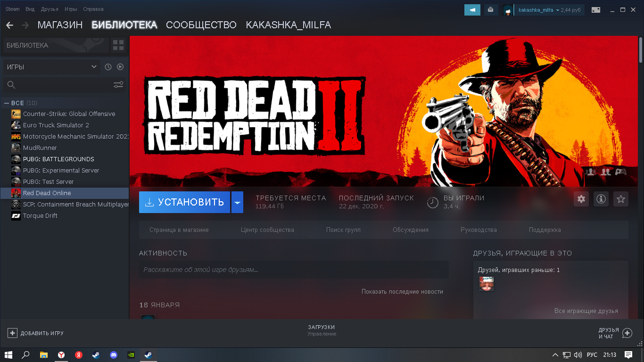Open the Друзья menu
Screen dimensions: 644x362
[x=50, y=9]
